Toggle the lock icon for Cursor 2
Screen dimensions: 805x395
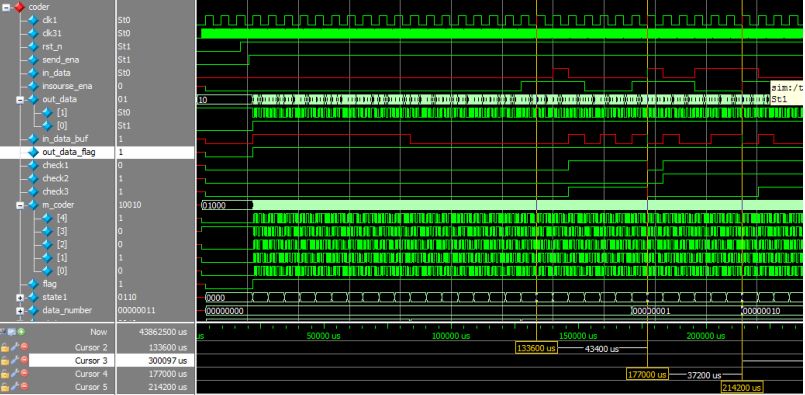tap(5, 347)
